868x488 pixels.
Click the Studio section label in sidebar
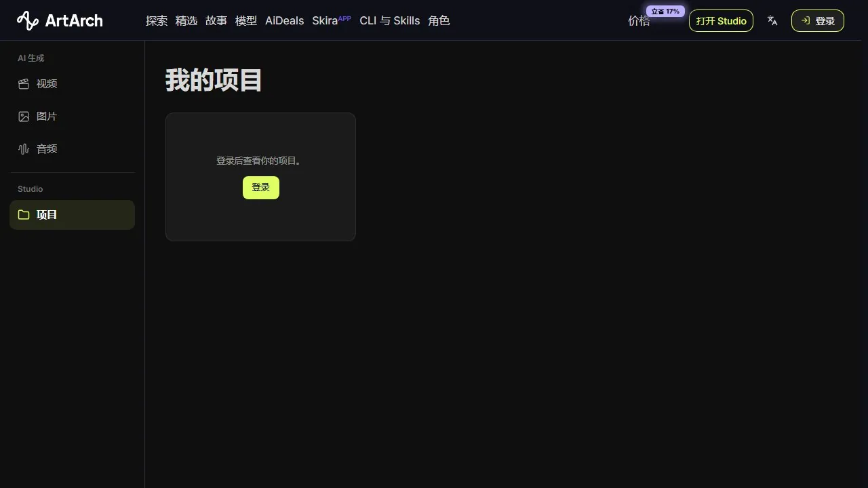click(x=30, y=189)
